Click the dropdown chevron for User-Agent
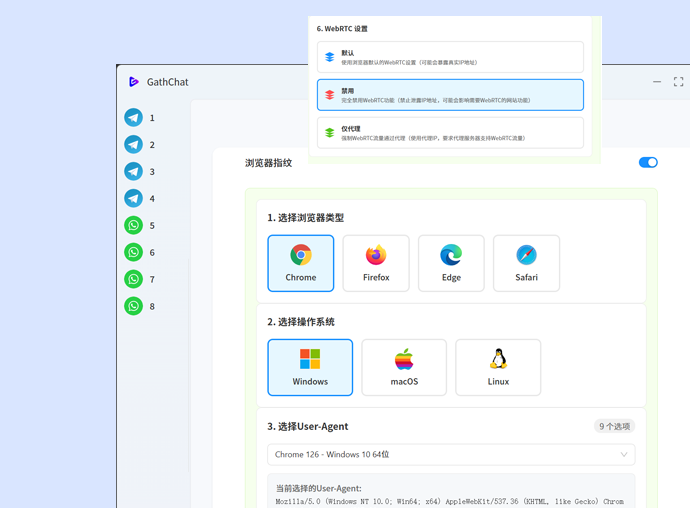Screen dimensions: 690x508 point(623,455)
